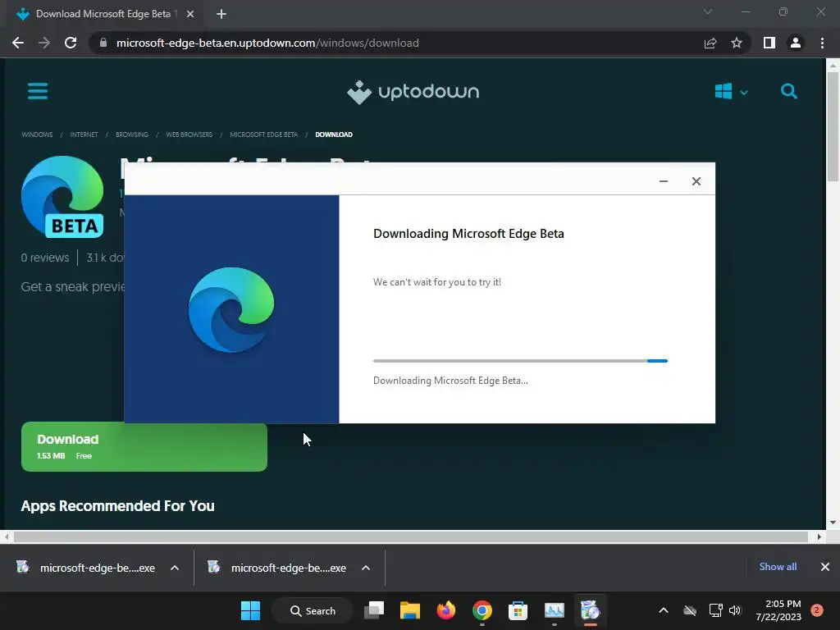Image resolution: width=840 pixels, height=630 pixels.
Task: Expand options for second downloaded exe
Action: tap(366, 568)
